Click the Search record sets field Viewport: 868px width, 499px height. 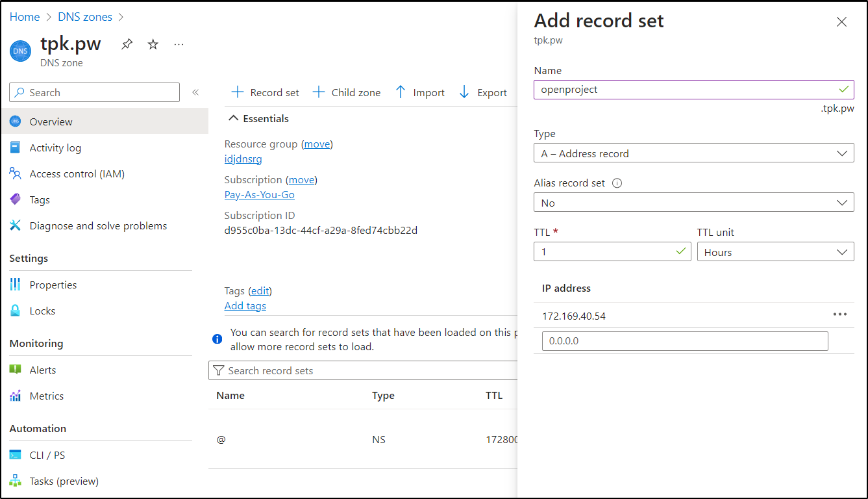363,370
